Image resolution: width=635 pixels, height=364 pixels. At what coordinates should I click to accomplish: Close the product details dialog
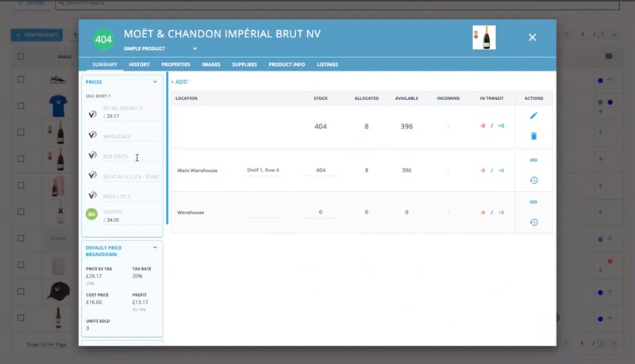(533, 37)
